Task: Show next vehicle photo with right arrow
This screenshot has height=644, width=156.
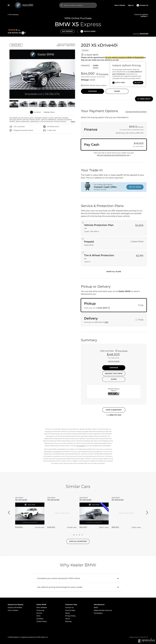Action: point(73,74)
